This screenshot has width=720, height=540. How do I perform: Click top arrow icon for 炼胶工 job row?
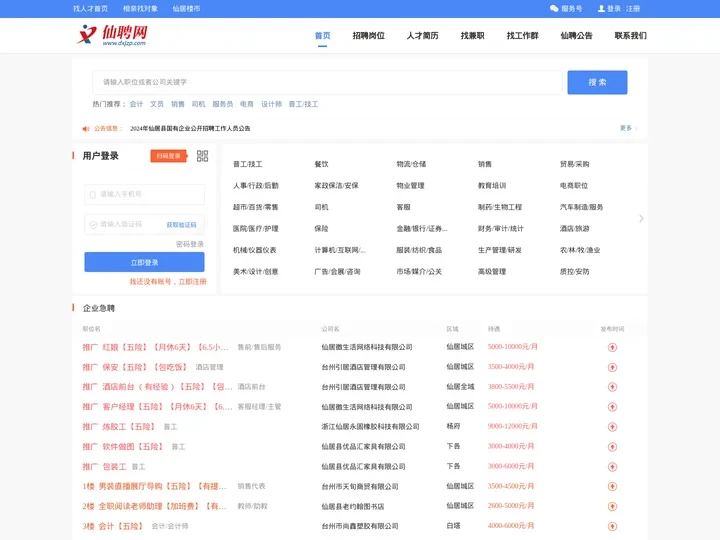point(612,427)
